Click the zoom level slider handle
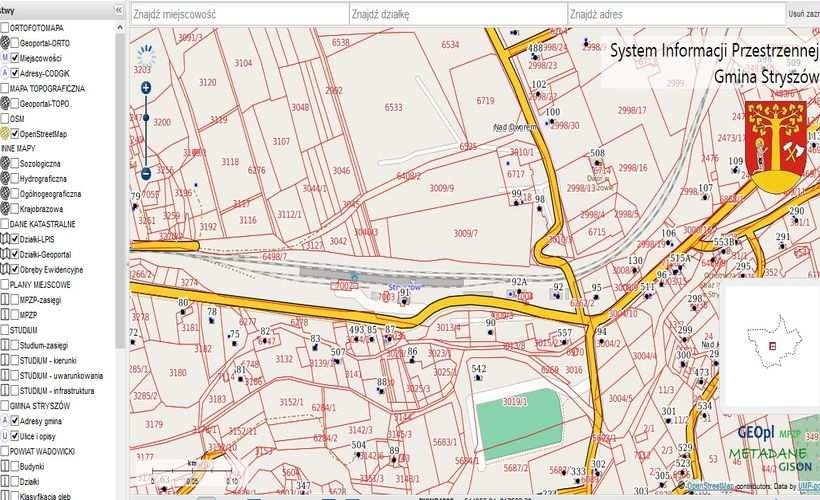 (146, 117)
